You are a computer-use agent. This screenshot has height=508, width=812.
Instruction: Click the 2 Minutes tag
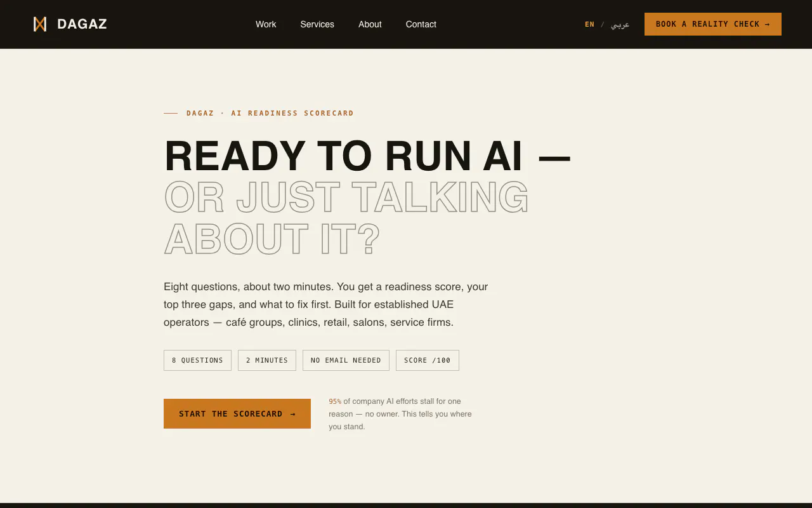click(x=267, y=360)
